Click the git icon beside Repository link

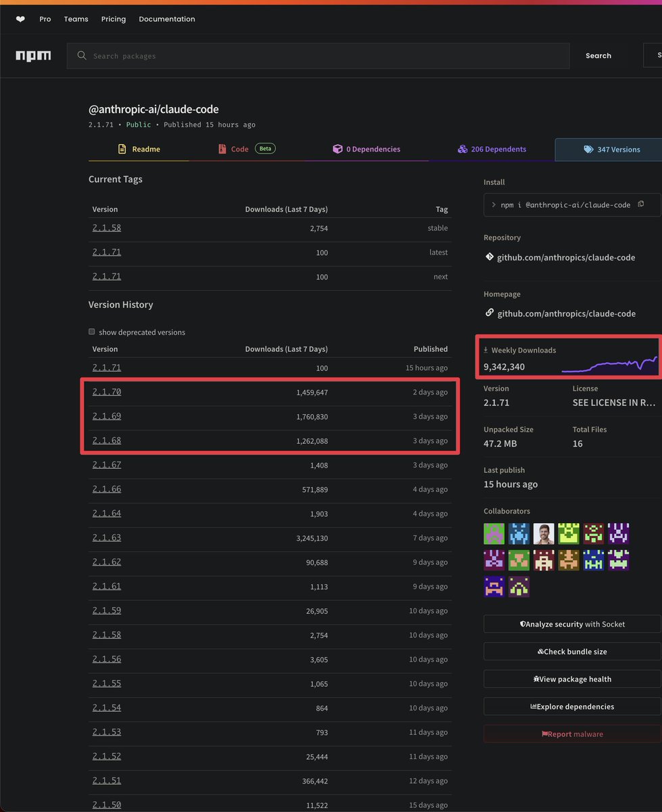click(490, 257)
